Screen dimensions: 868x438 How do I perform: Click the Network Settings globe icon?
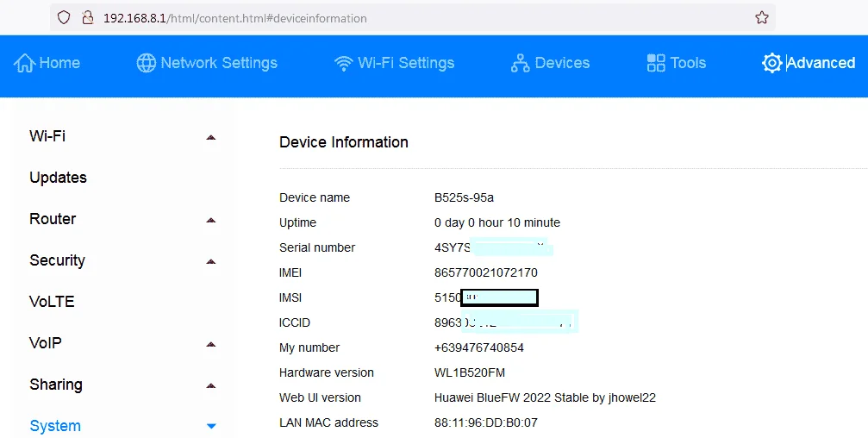tap(147, 63)
